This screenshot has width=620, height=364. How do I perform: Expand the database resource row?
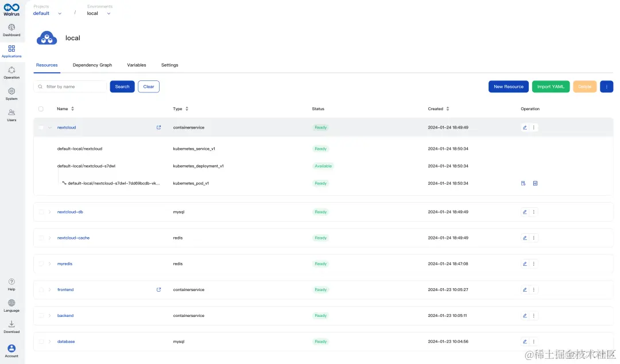point(50,342)
